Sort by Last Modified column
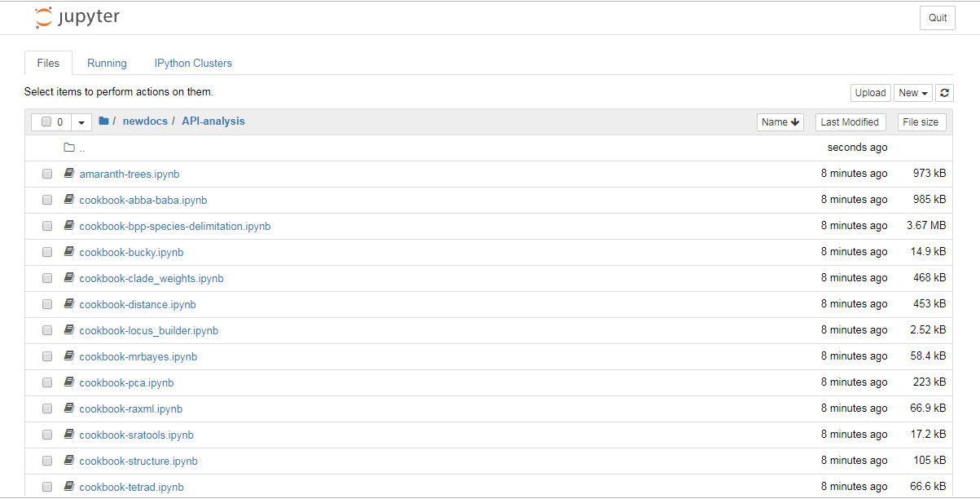This screenshot has height=499, width=980. tap(850, 122)
